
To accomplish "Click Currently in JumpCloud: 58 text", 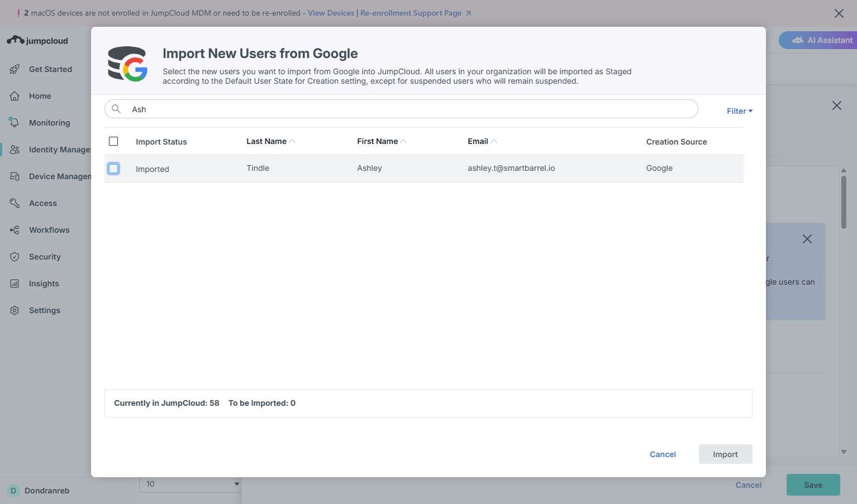I will pos(166,403).
